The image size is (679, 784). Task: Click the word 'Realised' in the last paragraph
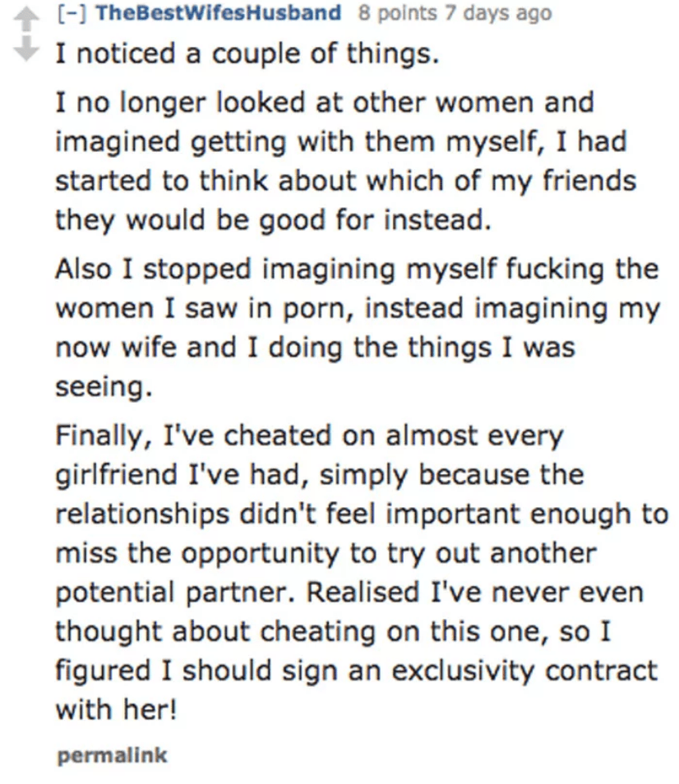(x=363, y=592)
